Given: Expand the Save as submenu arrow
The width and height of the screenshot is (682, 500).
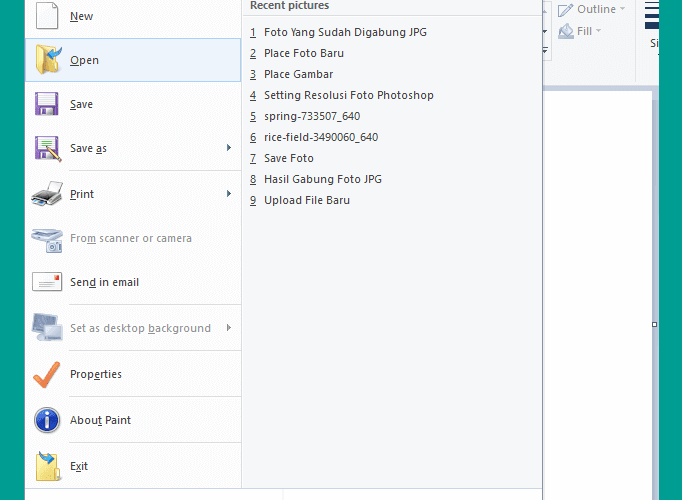Looking at the screenshot, I should point(229,148).
